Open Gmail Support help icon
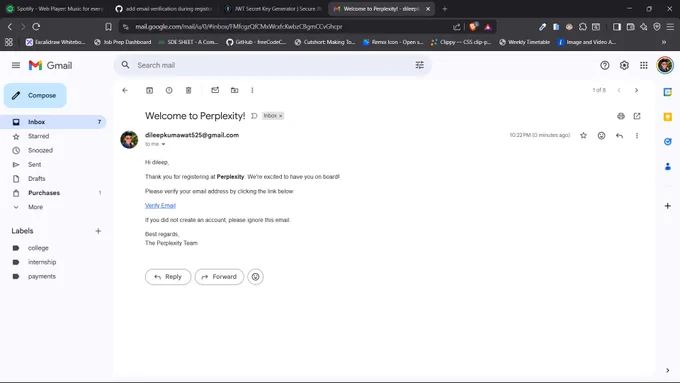This screenshot has height=383, width=680. pos(605,65)
